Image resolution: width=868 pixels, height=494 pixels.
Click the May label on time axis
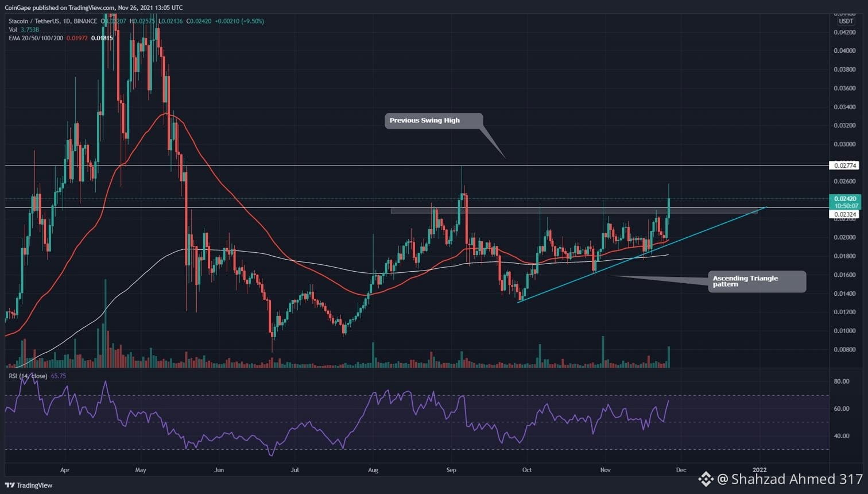pyautogui.click(x=141, y=470)
